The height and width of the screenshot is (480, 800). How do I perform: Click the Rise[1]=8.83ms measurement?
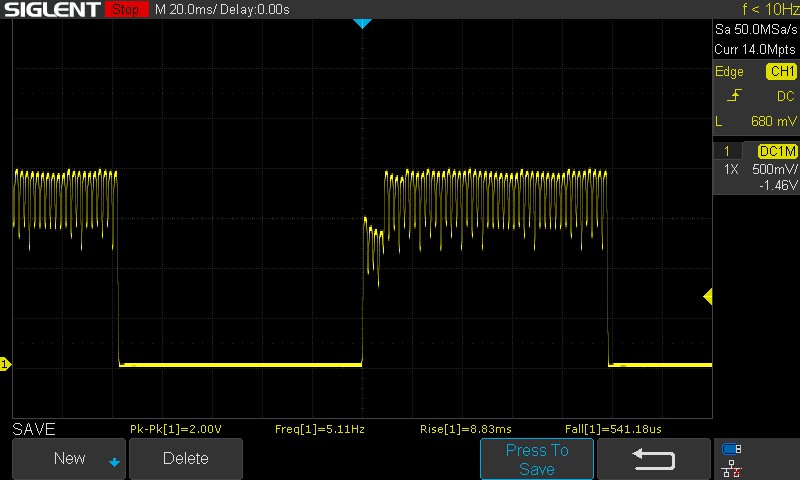[465, 429]
